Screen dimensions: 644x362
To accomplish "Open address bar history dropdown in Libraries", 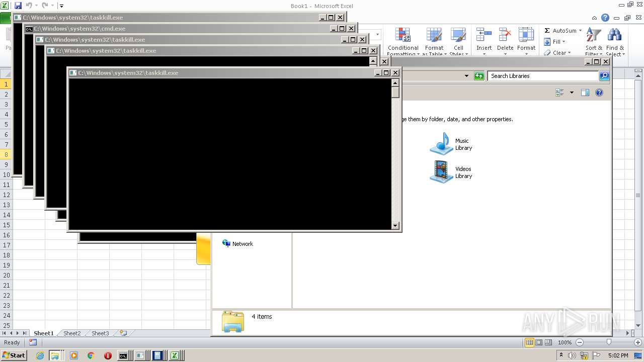I will [466, 76].
